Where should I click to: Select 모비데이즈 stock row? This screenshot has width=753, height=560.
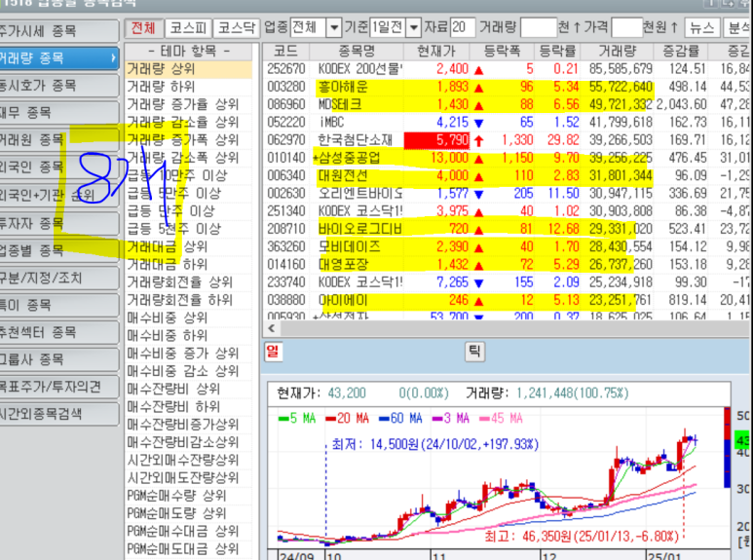(x=506, y=246)
